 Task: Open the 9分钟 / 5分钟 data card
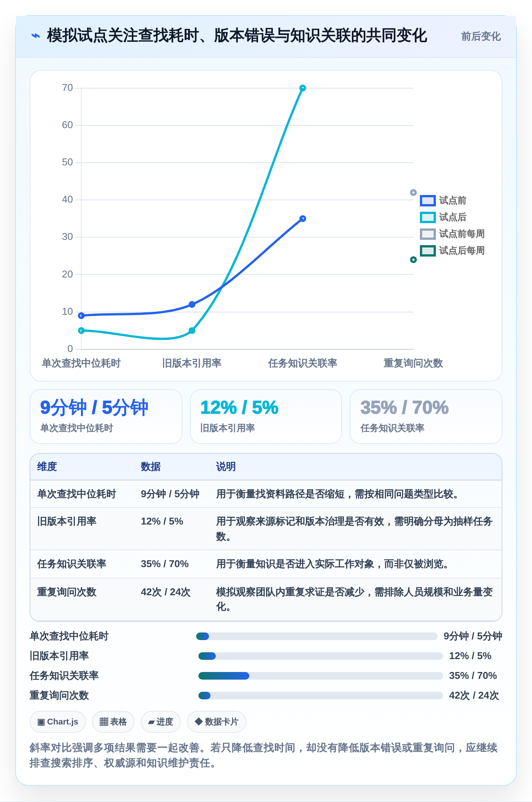[106, 417]
